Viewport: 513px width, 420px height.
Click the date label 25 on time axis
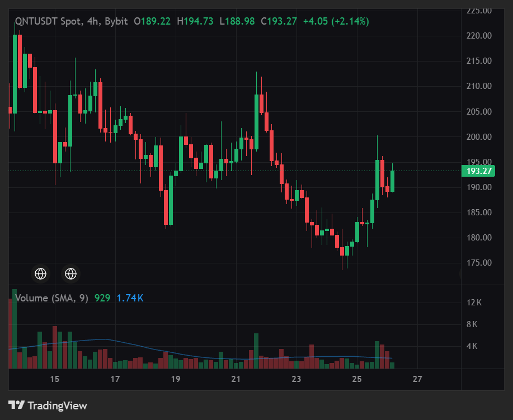pos(357,379)
